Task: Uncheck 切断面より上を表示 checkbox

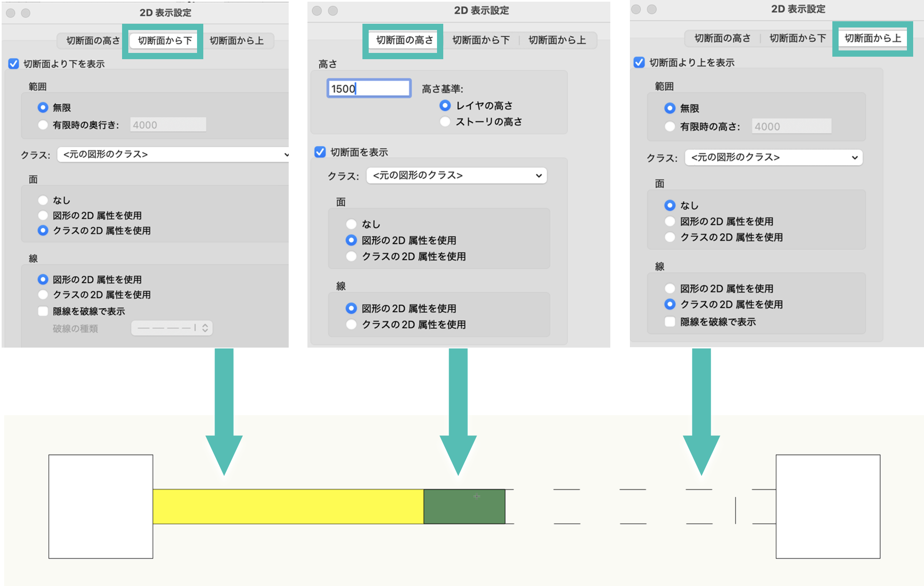Action: pyautogui.click(x=639, y=63)
